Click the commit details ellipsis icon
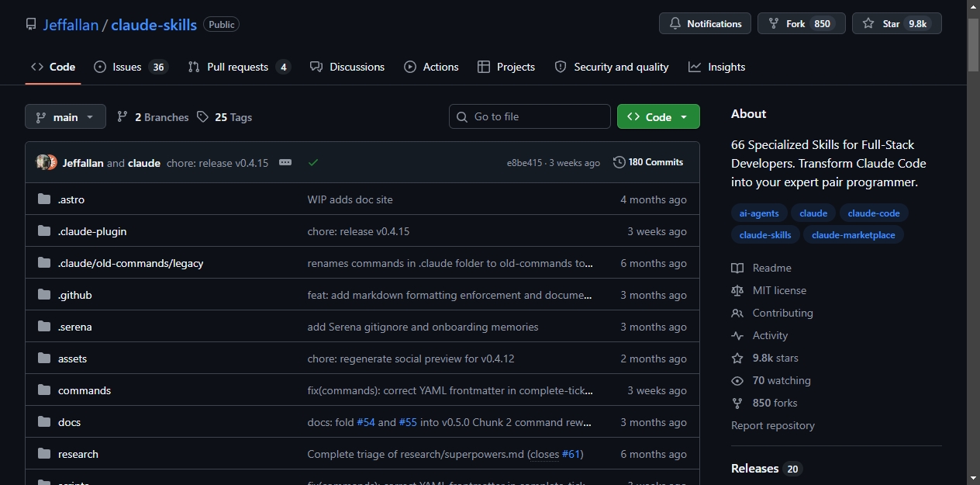The height and width of the screenshot is (485, 980). click(x=285, y=162)
